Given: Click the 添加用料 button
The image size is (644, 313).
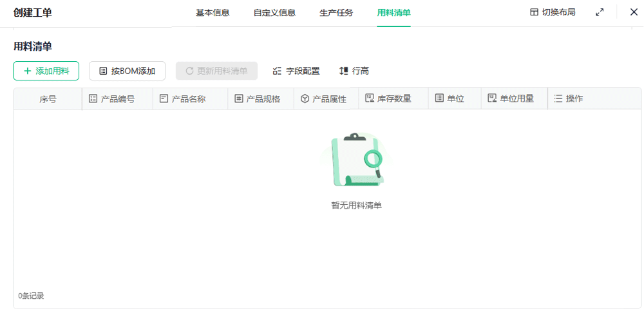Looking at the screenshot, I should (46, 71).
